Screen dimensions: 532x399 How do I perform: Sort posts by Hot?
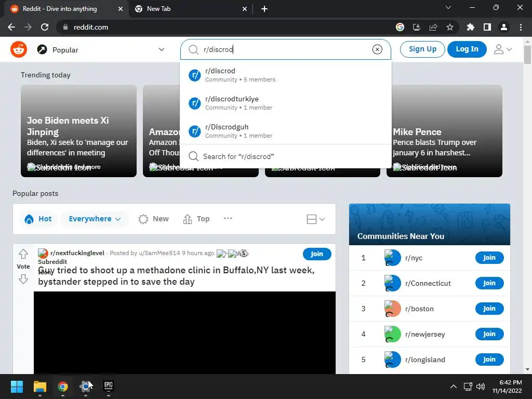point(38,219)
